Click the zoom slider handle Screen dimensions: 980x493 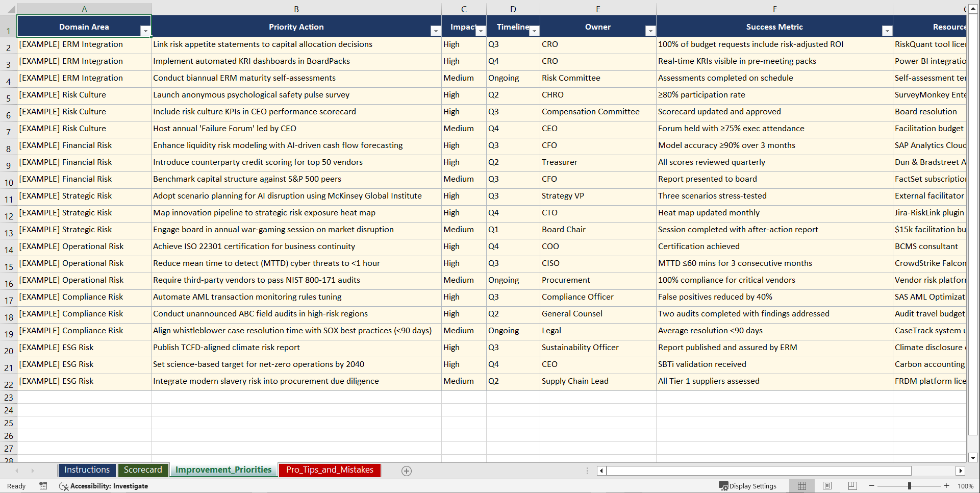[910, 486]
